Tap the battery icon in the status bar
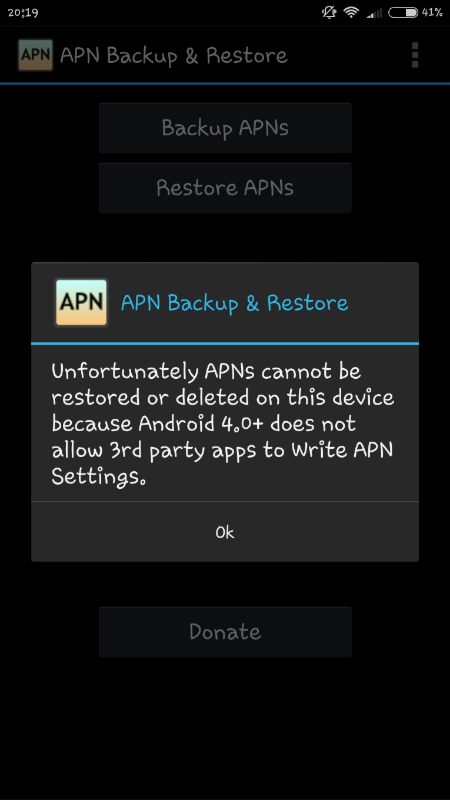The width and height of the screenshot is (450, 800). 403,12
